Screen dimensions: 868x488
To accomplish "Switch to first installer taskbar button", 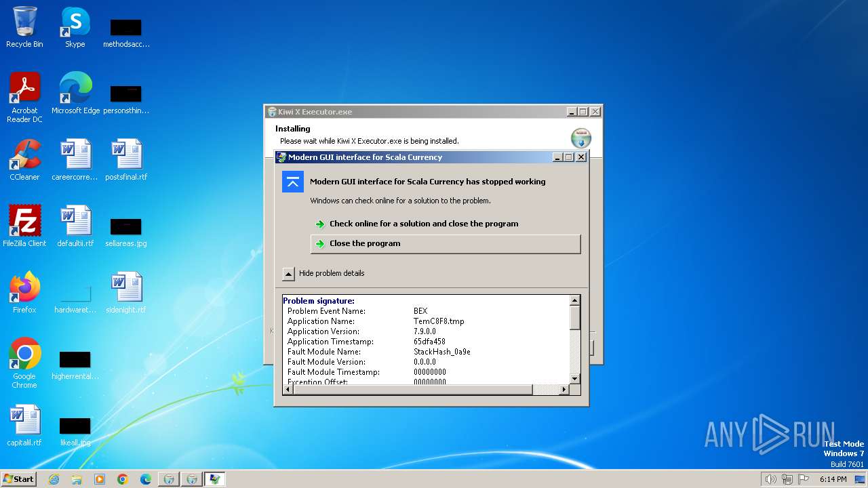I will pos(169,479).
